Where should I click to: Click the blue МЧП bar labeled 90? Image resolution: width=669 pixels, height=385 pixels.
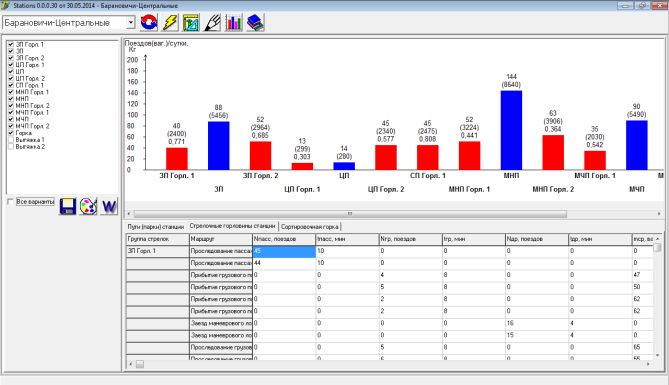[x=637, y=145]
